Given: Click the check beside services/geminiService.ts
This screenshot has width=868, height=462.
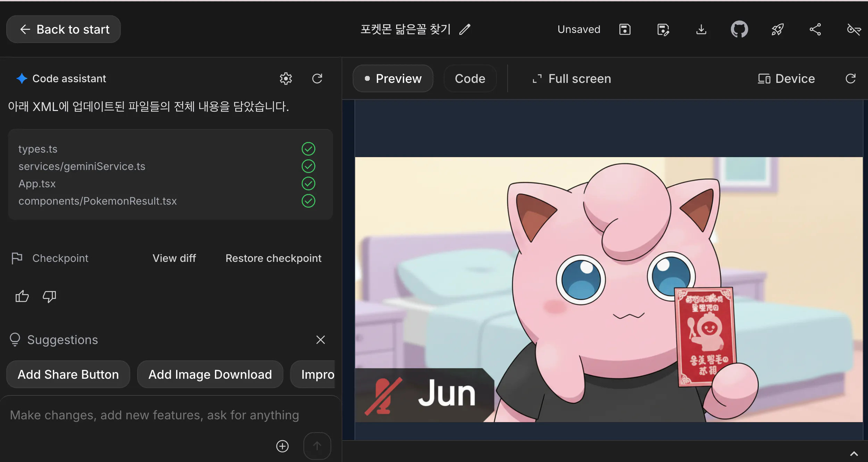Looking at the screenshot, I should [308, 166].
